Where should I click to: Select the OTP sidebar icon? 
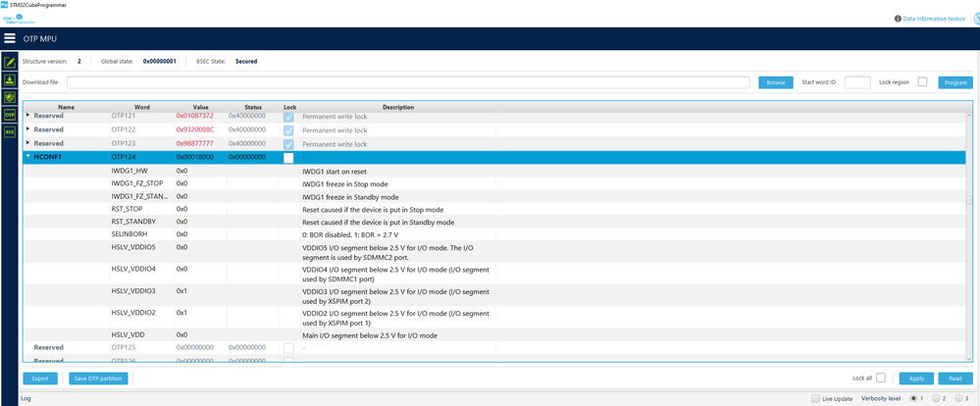[x=10, y=115]
